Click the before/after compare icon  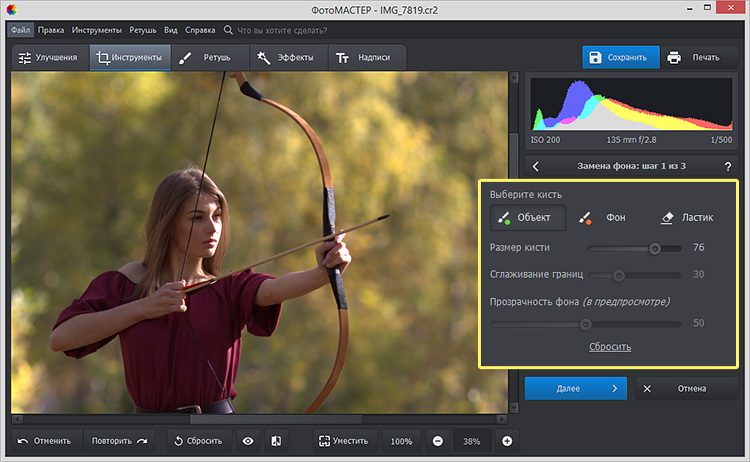[277, 441]
